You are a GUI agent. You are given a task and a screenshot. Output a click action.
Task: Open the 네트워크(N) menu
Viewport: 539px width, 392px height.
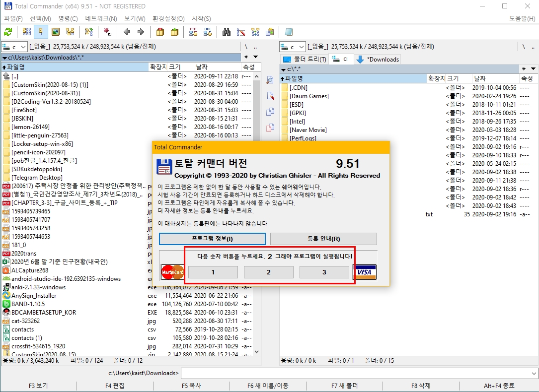pyautogui.click(x=101, y=18)
